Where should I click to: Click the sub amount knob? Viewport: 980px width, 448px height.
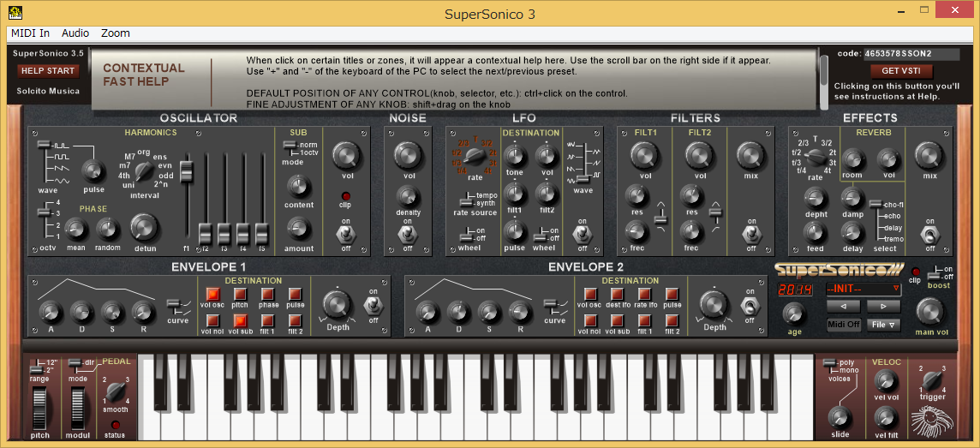click(x=299, y=230)
